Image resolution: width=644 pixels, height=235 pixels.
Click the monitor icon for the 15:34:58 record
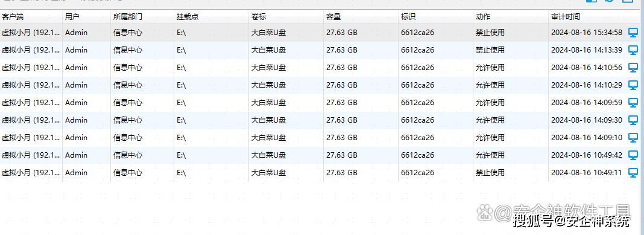[x=633, y=33]
